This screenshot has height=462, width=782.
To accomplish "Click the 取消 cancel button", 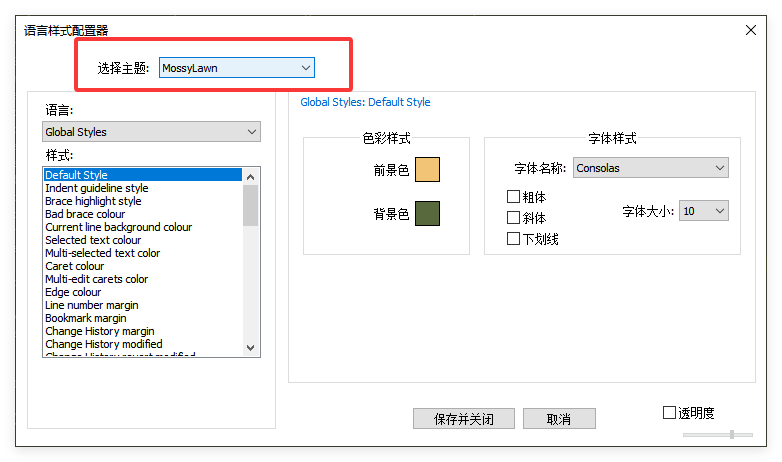I will pos(559,419).
